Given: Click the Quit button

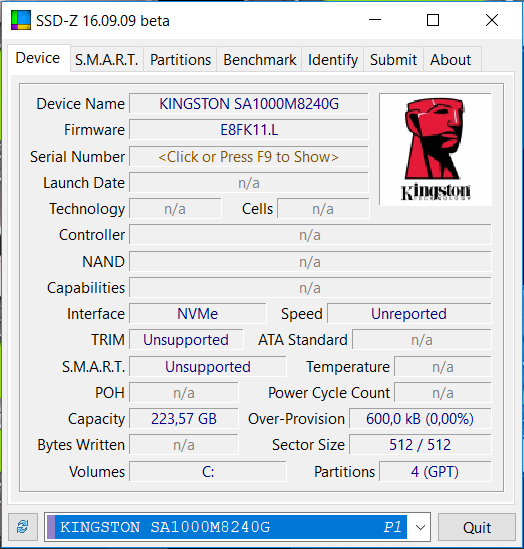Looking at the screenshot, I should click(477, 527).
